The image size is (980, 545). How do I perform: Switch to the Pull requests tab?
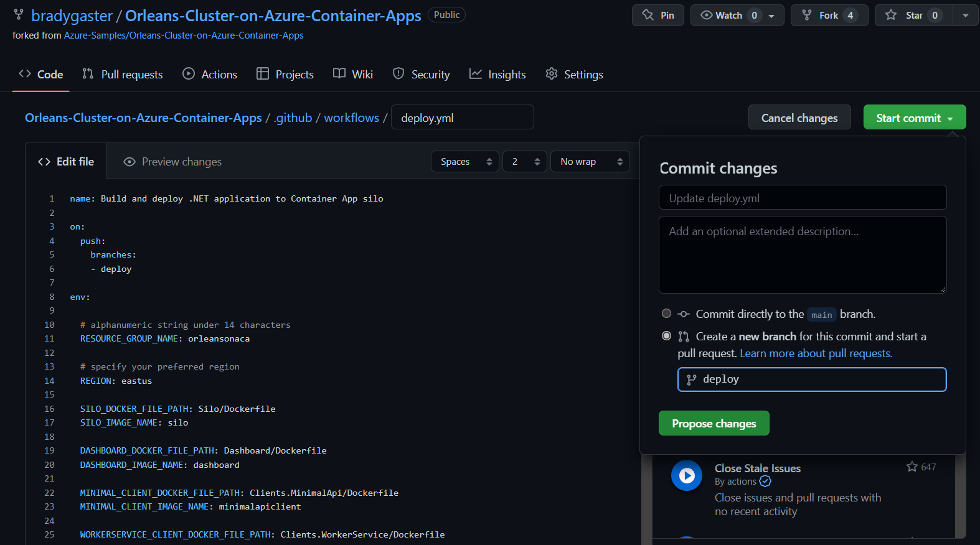click(123, 74)
